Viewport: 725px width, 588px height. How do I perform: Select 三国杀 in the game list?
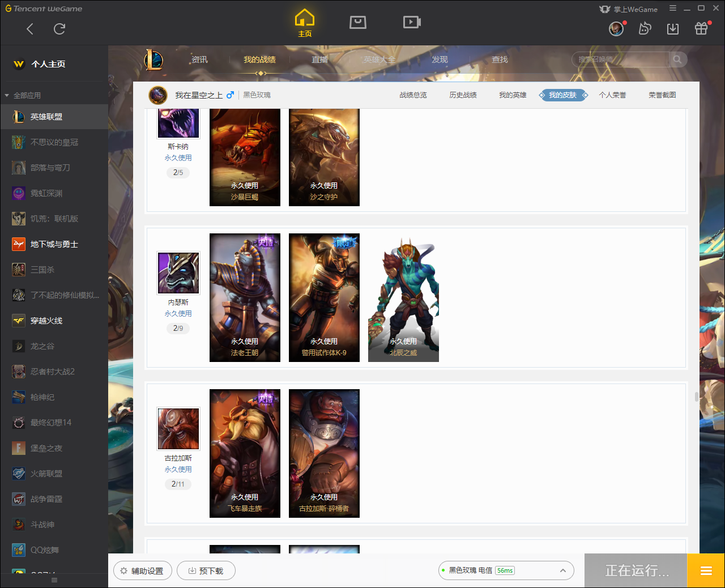point(54,270)
